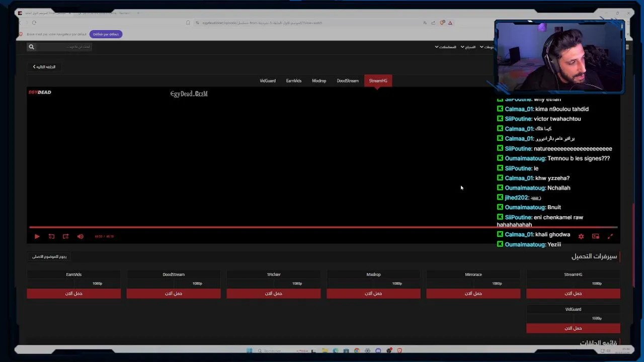Click chat message 'Yeziii'
This screenshot has width=644, height=362.
pyautogui.click(x=554, y=244)
